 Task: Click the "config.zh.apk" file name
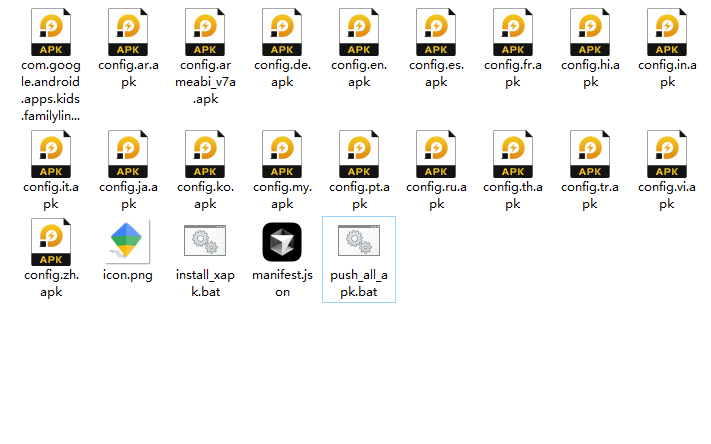coord(51,283)
